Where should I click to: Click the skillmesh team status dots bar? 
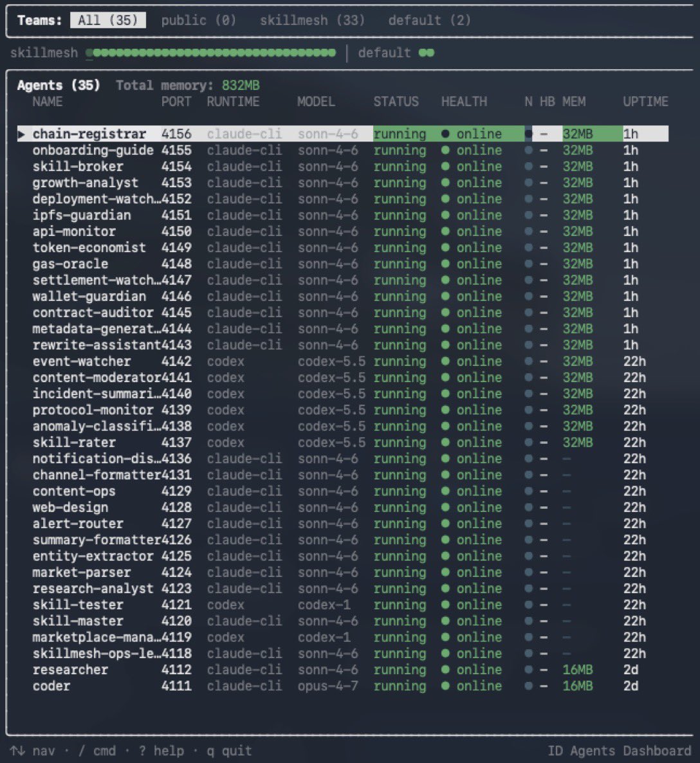(x=211, y=53)
